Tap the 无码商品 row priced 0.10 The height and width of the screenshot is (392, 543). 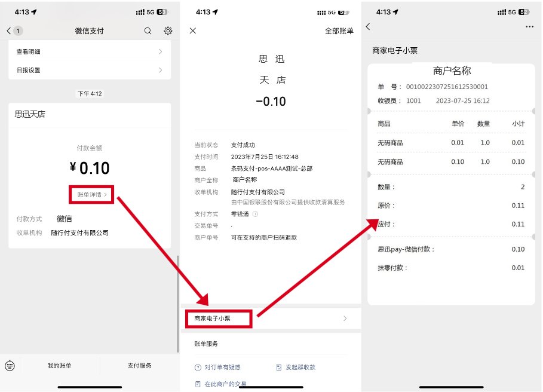(x=451, y=162)
